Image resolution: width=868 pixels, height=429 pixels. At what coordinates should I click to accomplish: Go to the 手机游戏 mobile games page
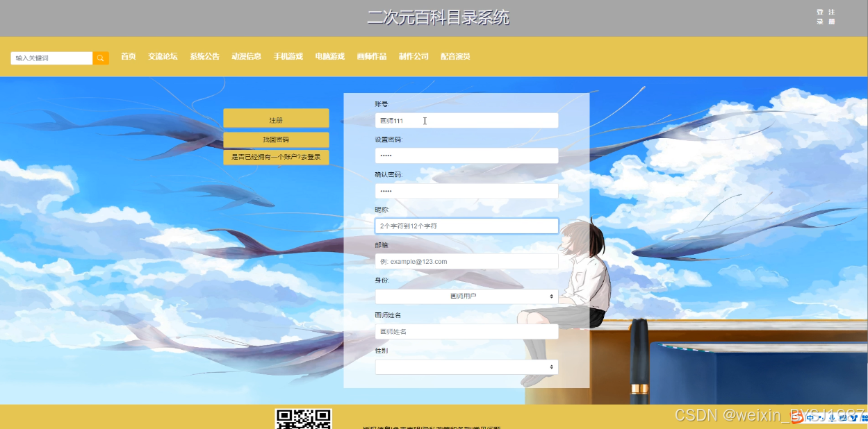point(288,56)
